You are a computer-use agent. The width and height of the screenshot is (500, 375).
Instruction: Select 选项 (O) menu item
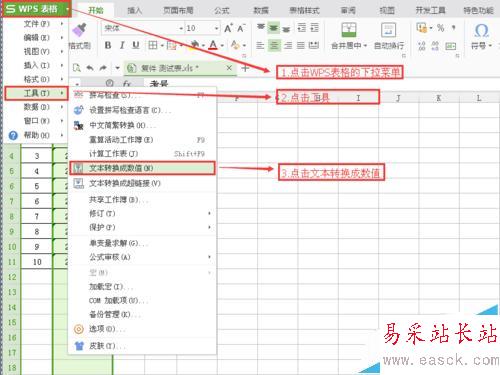click(x=142, y=329)
